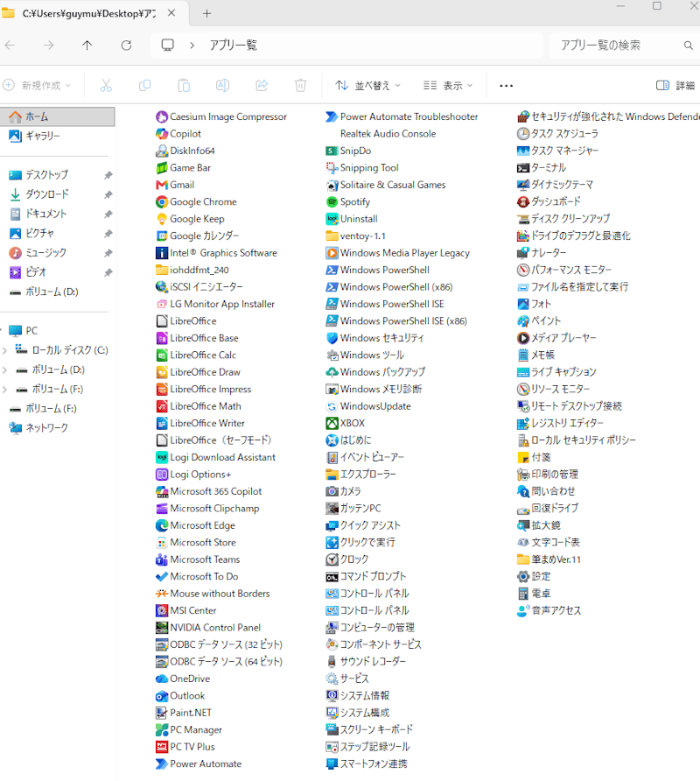
Task: Click the Realtek Audio Console entry
Action: (x=388, y=133)
